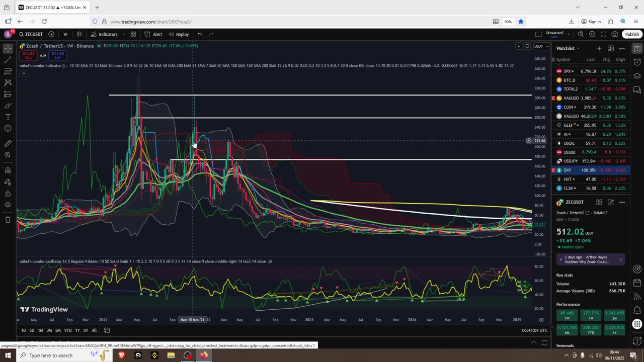Open watchlist more options menu
Screen dimensions: 644x362
click(x=622, y=48)
